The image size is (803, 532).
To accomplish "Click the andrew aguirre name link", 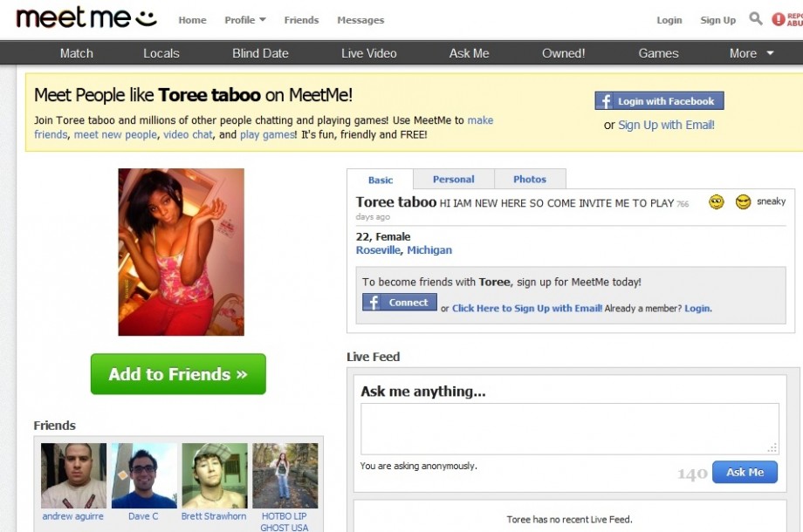I will tap(72, 516).
